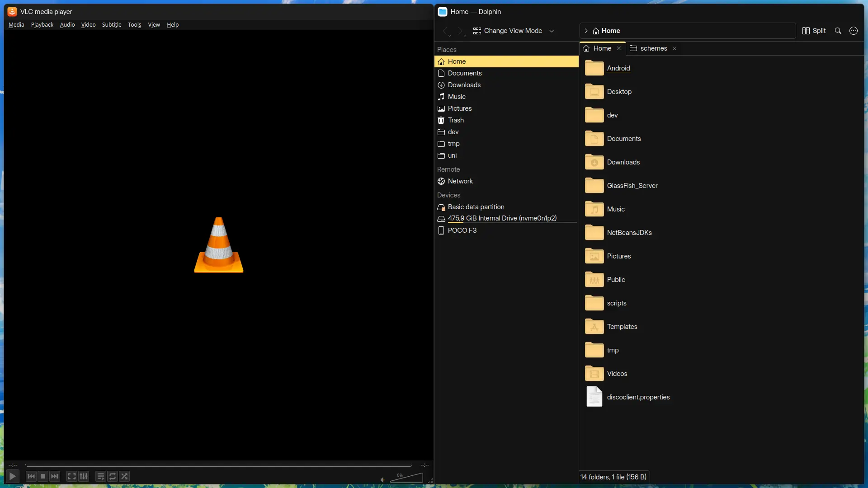Select NetBeansJDKs folder icon
Image resolution: width=868 pixels, height=488 pixels.
pyautogui.click(x=594, y=233)
